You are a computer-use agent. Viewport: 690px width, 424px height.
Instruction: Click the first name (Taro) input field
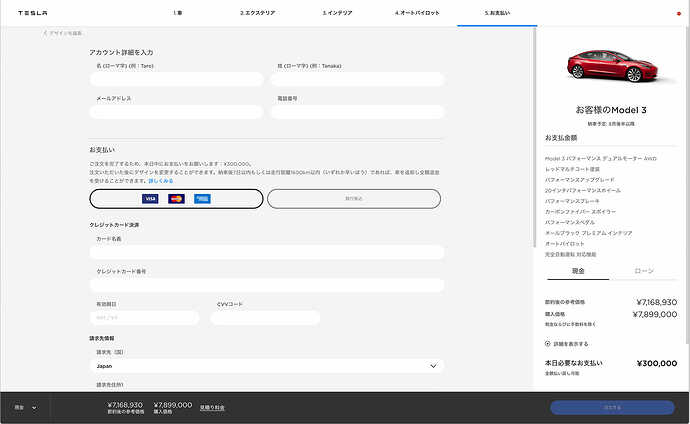[176, 79]
